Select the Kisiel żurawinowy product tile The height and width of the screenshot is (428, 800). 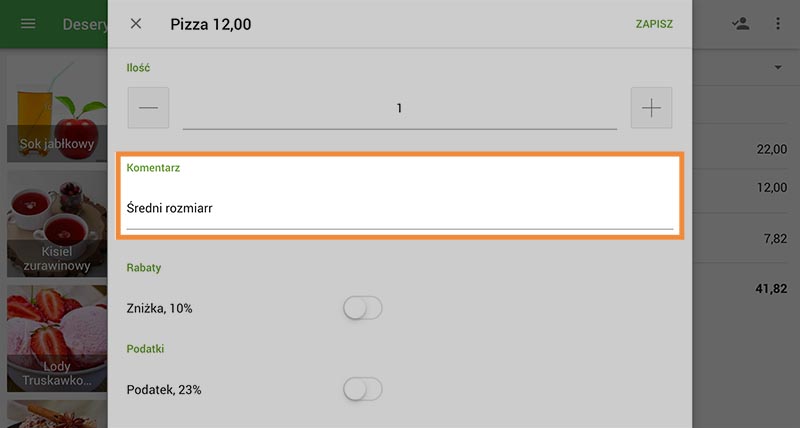pos(57,223)
